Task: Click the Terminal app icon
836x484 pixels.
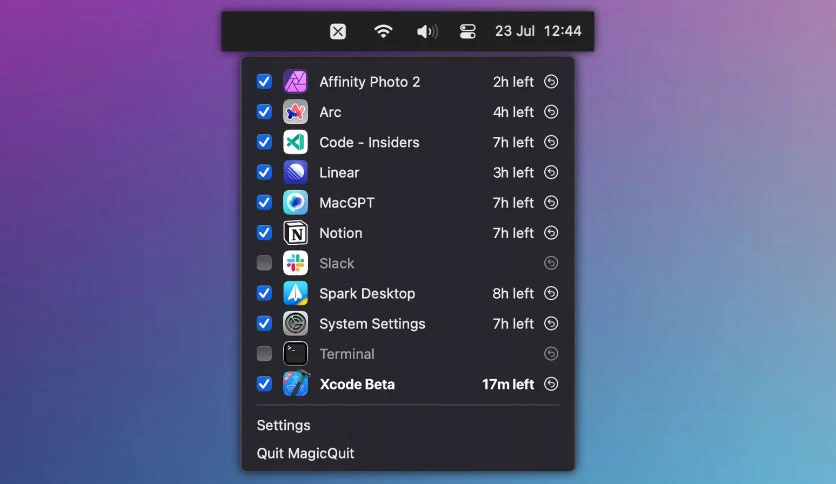Action: point(295,353)
